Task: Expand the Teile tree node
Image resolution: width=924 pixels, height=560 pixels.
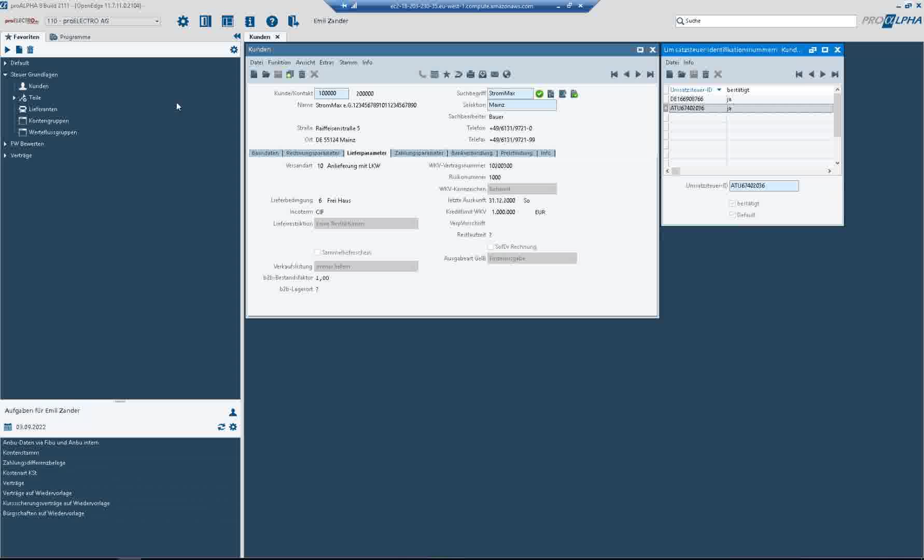Action: 14,97
